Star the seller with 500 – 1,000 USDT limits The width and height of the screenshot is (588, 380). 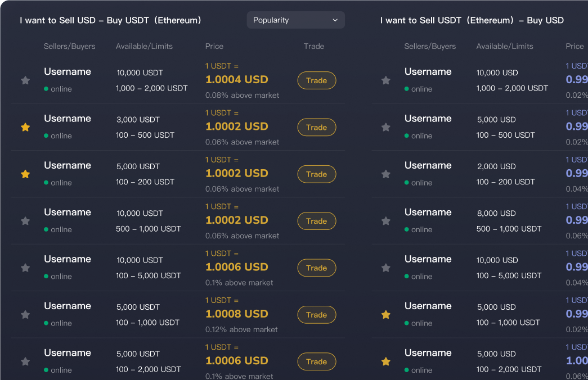click(25, 221)
